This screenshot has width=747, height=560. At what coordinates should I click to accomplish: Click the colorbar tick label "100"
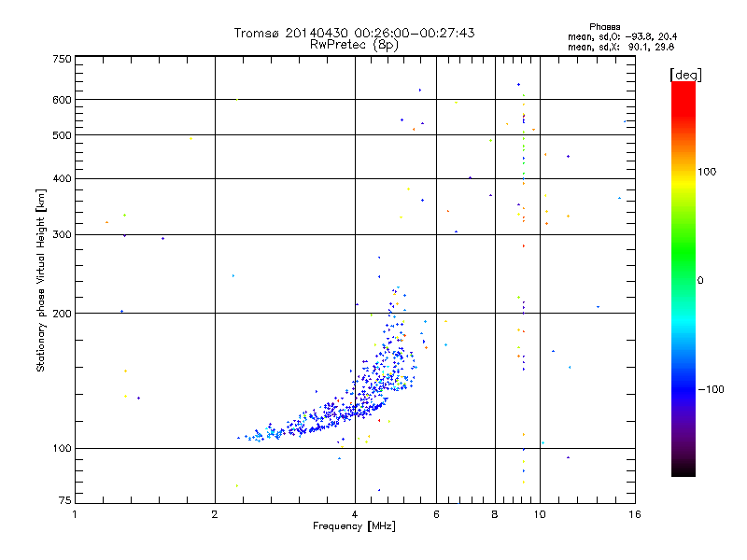(707, 172)
